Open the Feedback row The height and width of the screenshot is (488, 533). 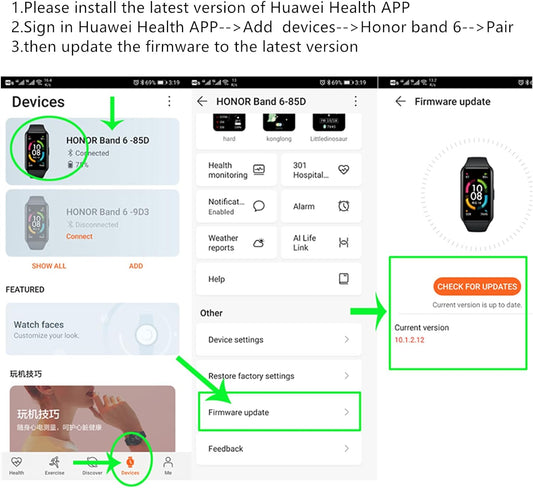click(278, 449)
